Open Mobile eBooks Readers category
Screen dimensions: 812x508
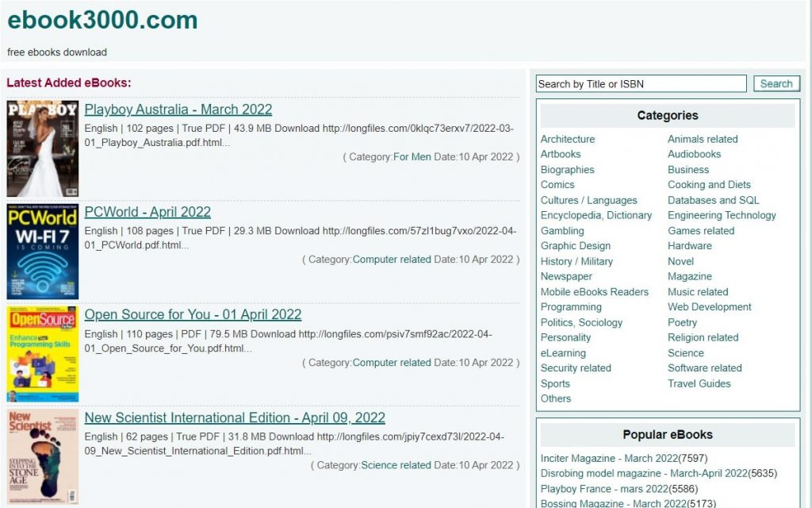click(x=595, y=292)
